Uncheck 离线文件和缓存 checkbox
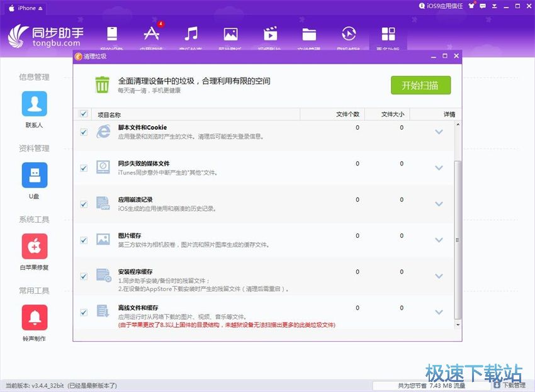The width and height of the screenshot is (535, 392). [x=84, y=312]
